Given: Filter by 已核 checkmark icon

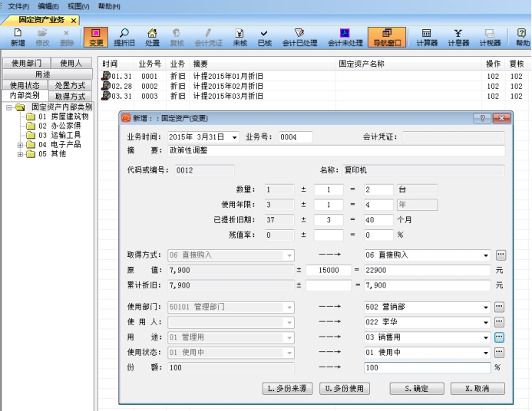Looking at the screenshot, I should click(264, 38).
